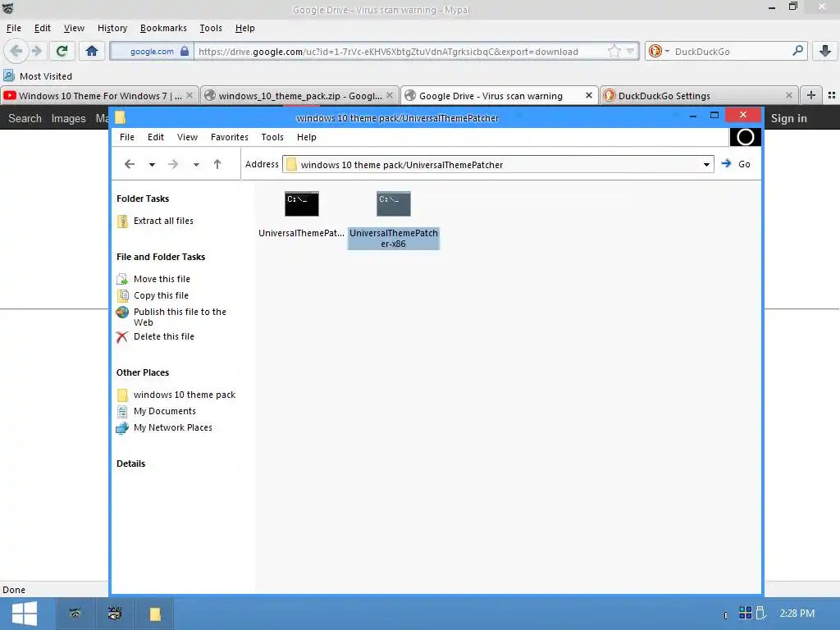Open the folder window's View menu
Screen dimensions: 840x630
(x=188, y=137)
